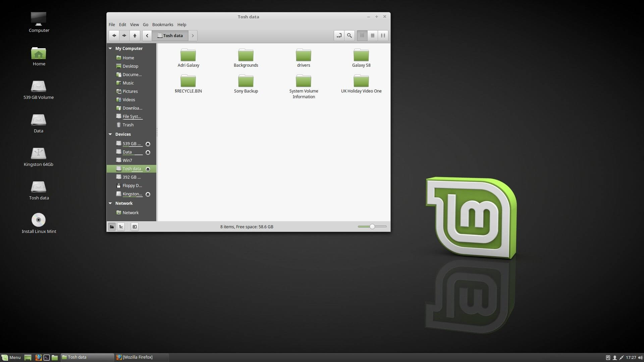The height and width of the screenshot is (362, 644).
Task: Click the Tosh data path bar button
Action: point(170,36)
